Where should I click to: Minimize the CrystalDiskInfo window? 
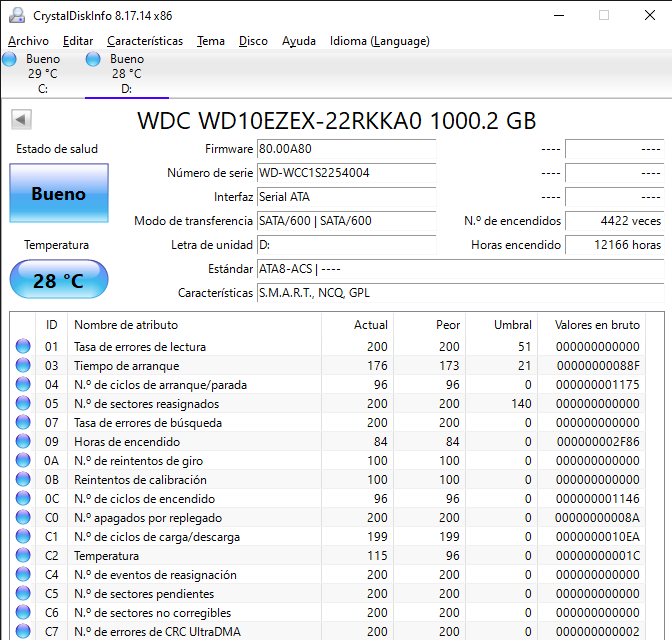tap(559, 15)
